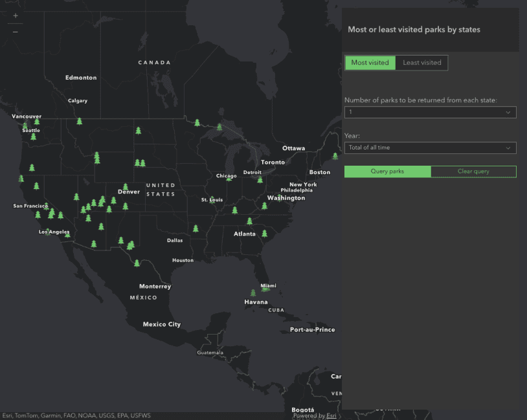Click the chevron on 'Total of all time'

coord(508,148)
